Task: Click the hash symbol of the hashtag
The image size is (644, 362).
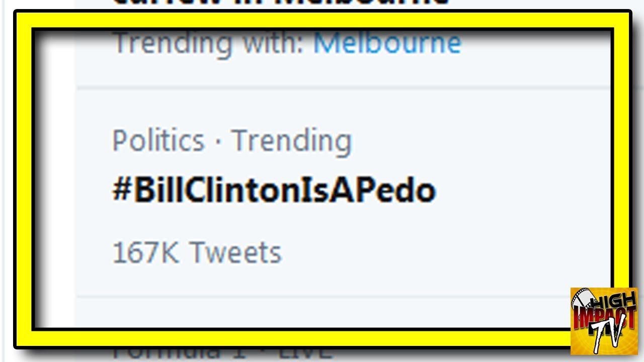Action: [x=121, y=191]
